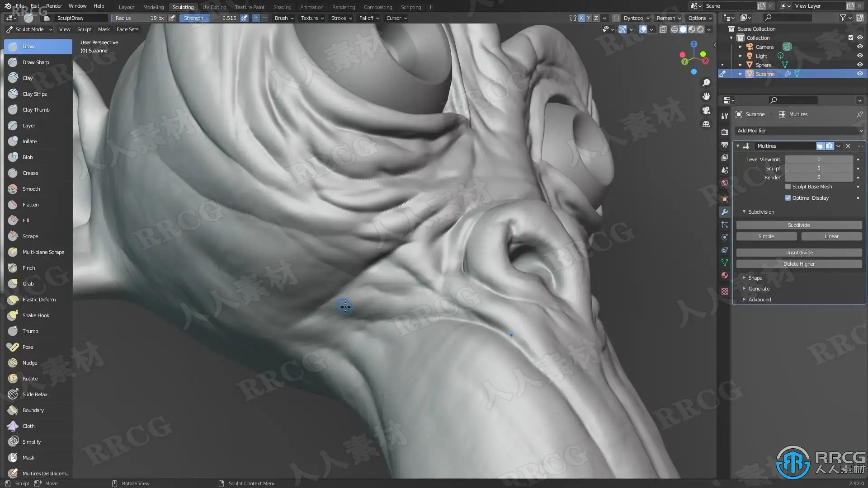Image resolution: width=868 pixels, height=488 pixels.
Task: Open the Falloff dropdown
Action: (369, 18)
